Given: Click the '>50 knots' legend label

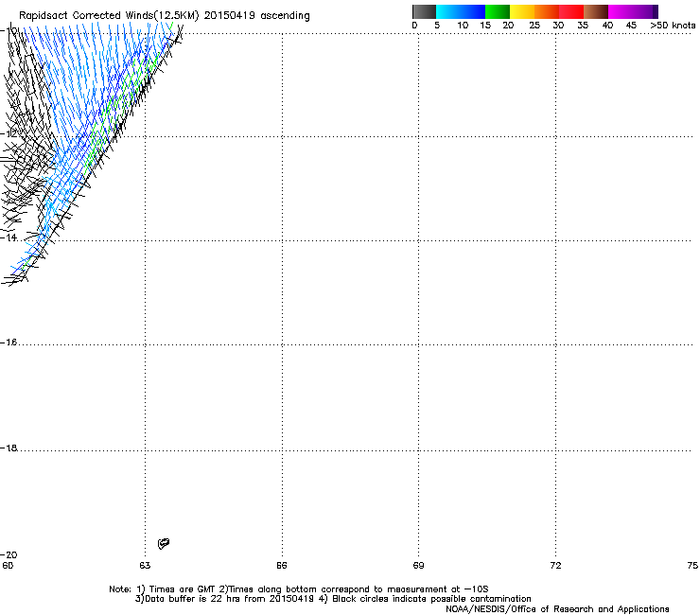Looking at the screenshot, I should coord(673,26).
